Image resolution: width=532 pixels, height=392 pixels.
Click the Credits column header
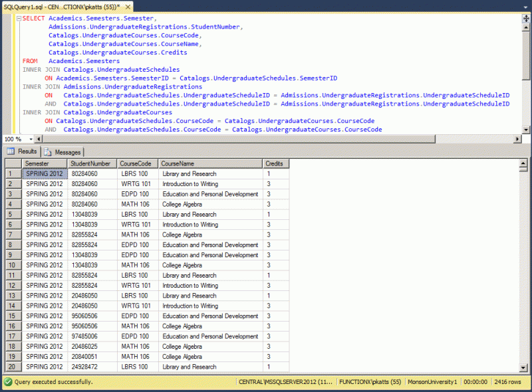tap(275, 163)
